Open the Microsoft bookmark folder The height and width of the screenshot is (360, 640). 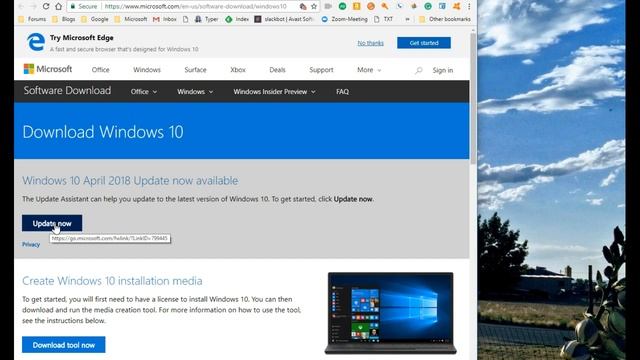(131, 19)
